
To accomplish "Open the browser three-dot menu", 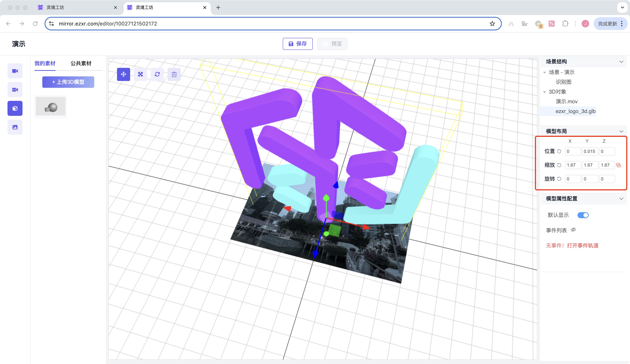I will [622, 23].
